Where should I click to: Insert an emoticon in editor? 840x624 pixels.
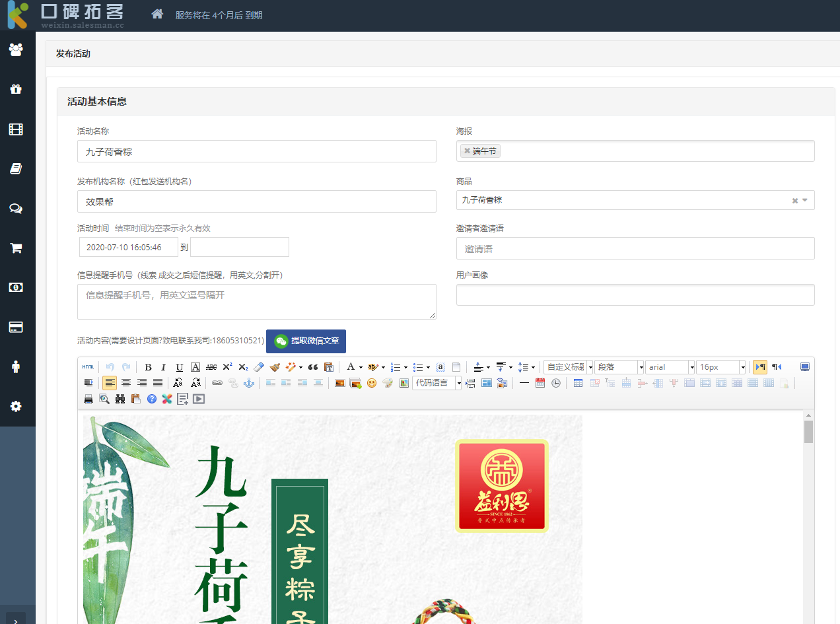(372, 383)
